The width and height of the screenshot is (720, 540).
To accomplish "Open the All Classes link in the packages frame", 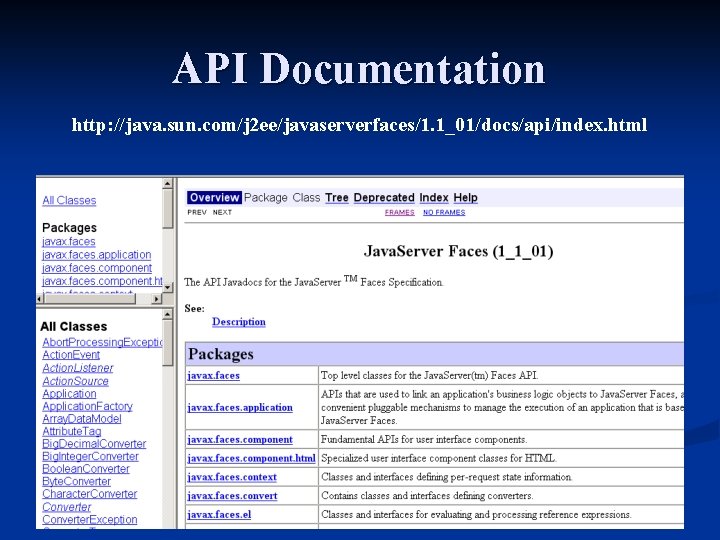I will [69, 201].
